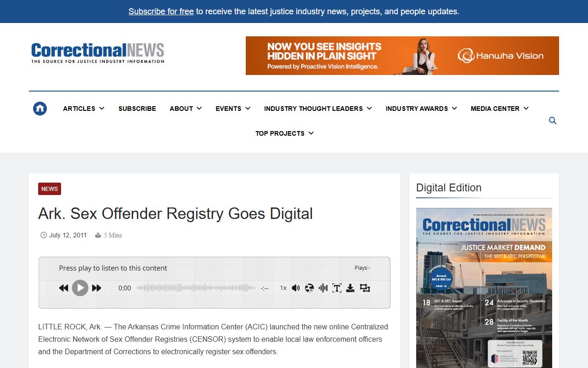Expand Industry Thought Leaders menu
This screenshot has width=588, height=368.
click(x=318, y=109)
